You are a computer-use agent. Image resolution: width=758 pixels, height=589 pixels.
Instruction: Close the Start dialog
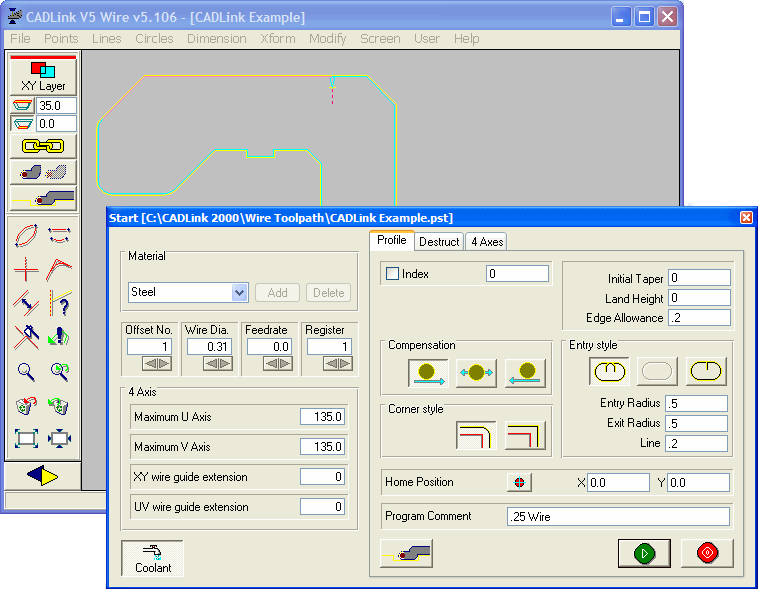point(746,218)
